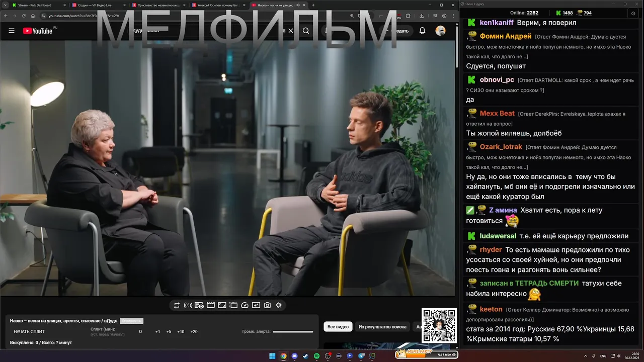Open Windows Start menu on taskbar

coord(272,356)
